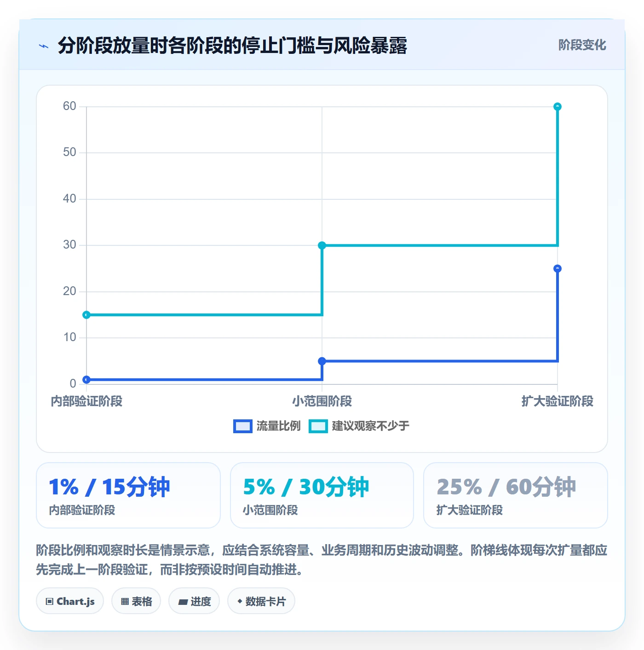This screenshot has height=650, width=644.
Task: Click the y-axis value 30
Action: click(69, 245)
